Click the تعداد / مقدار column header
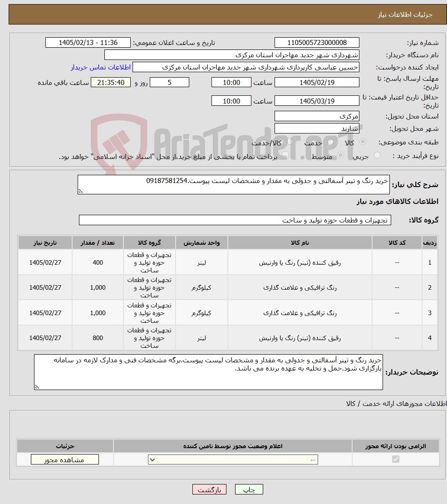 (x=98, y=242)
